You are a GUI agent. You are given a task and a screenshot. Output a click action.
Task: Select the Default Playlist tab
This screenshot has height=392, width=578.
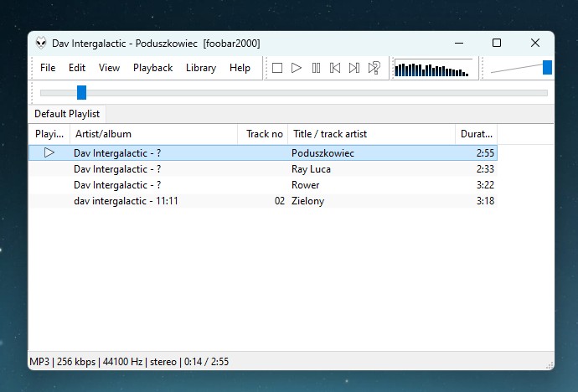[67, 114]
